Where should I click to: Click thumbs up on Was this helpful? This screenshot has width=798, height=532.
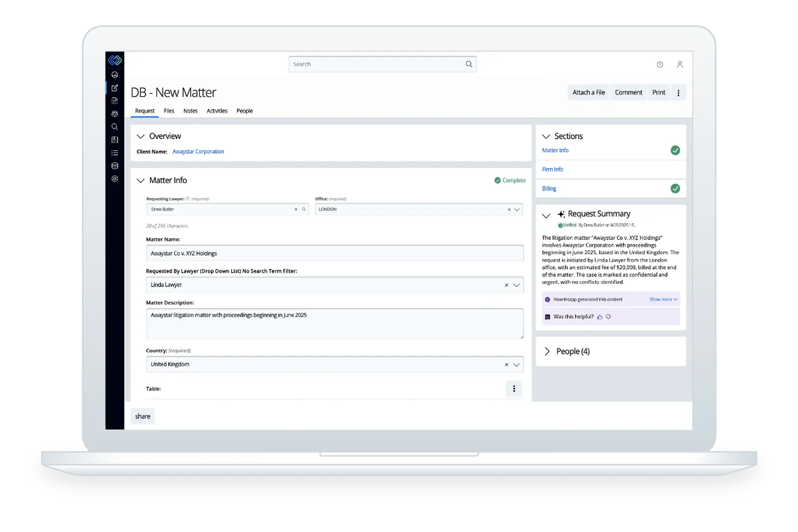[600, 317]
